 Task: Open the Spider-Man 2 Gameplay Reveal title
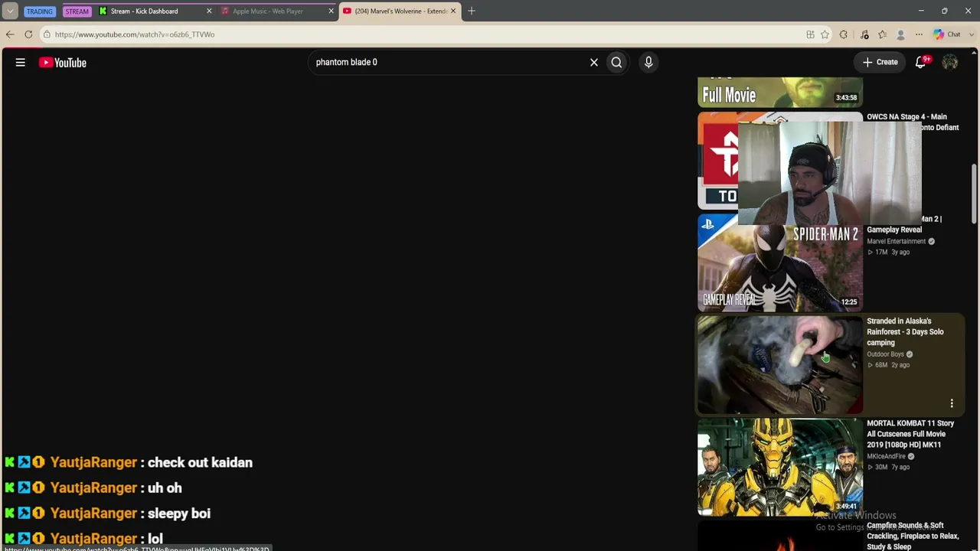point(904,224)
